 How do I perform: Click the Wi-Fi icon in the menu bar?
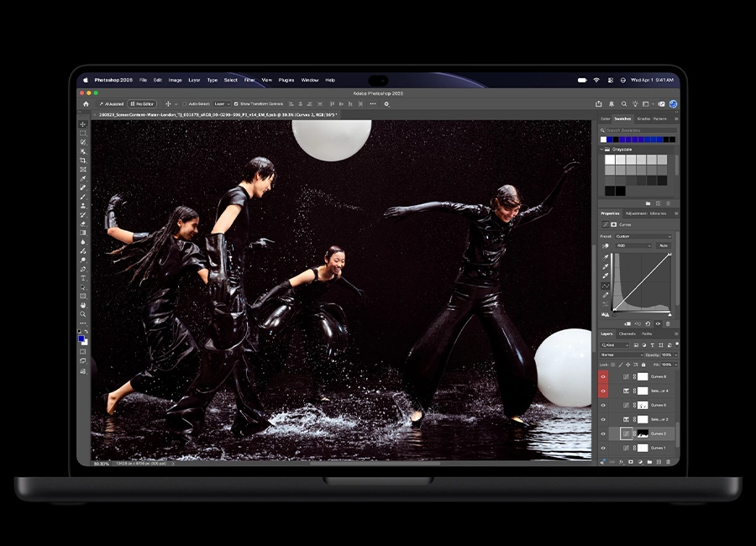pos(596,80)
